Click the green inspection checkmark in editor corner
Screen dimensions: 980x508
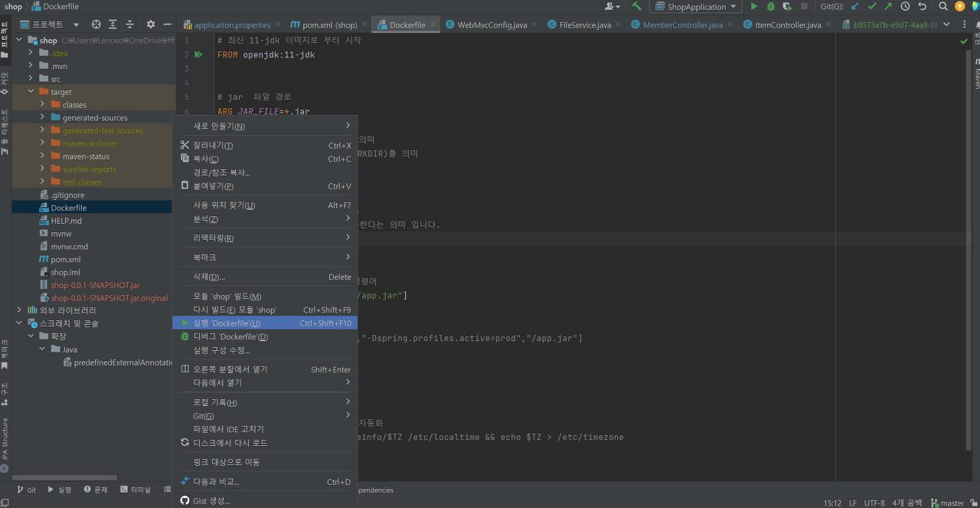pyautogui.click(x=964, y=41)
